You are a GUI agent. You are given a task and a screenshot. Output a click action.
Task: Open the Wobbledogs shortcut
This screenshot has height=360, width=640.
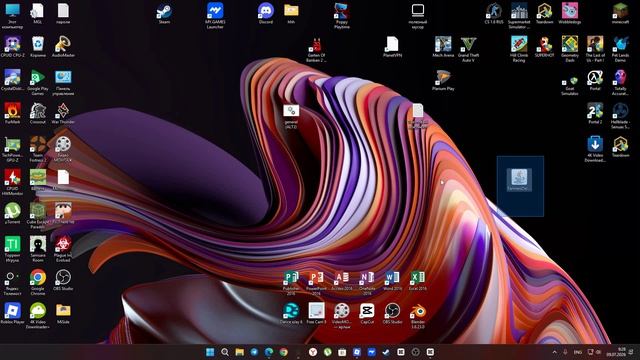(569, 13)
